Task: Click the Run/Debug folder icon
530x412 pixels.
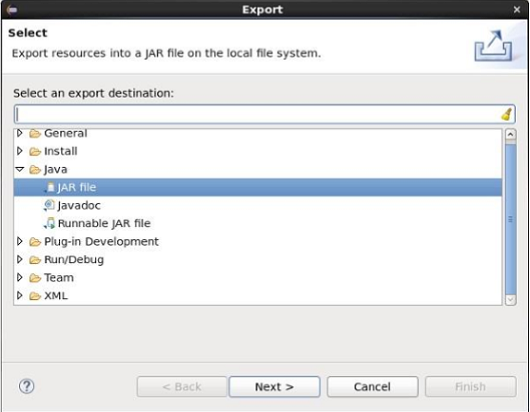Action: pyautogui.click(x=35, y=260)
